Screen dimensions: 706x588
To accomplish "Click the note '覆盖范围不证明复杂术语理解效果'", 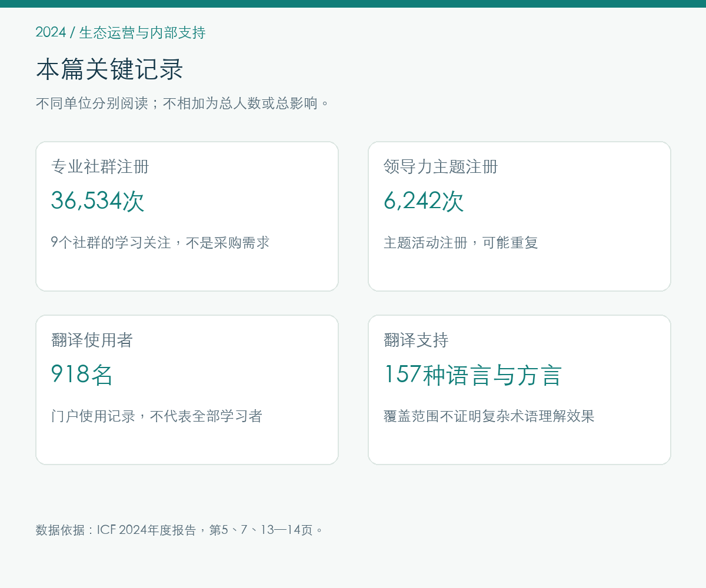I will tap(489, 416).
